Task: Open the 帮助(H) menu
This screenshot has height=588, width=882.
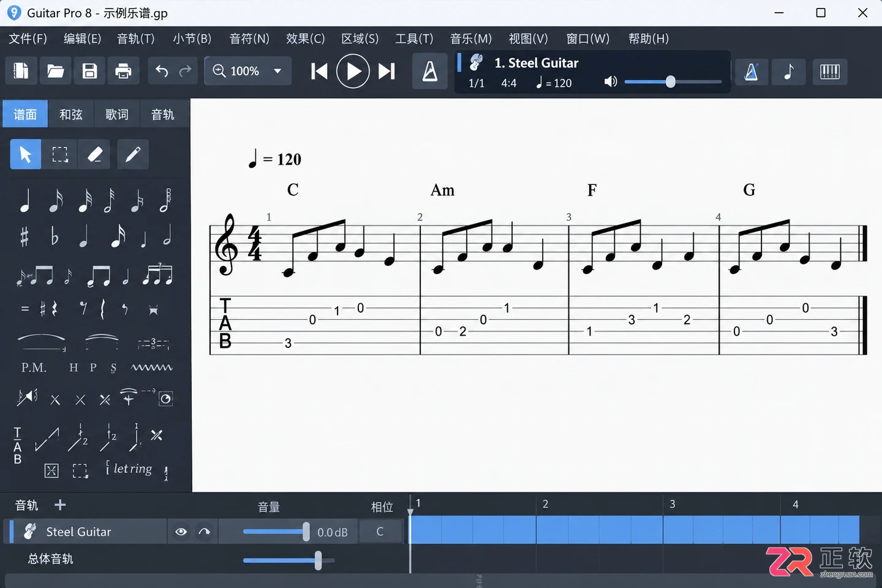Action: click(649, 39)
